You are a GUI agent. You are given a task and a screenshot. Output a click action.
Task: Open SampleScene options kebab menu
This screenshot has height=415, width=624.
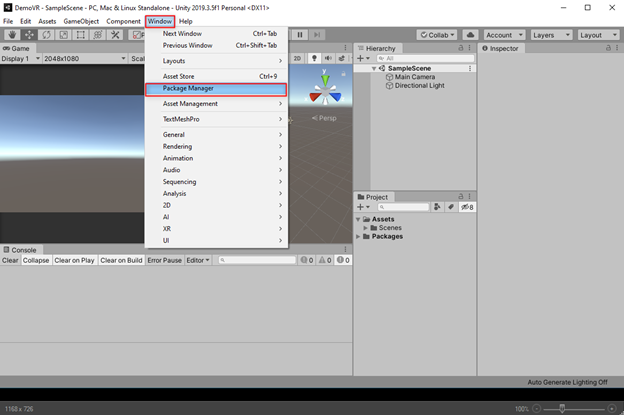tap(470, 68)
